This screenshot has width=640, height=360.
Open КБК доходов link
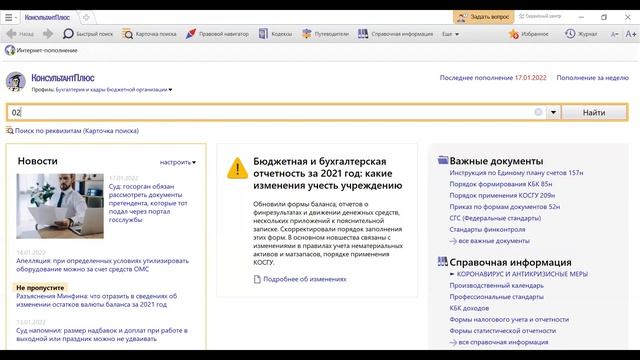pyautogui.click(x=469, y=308)
